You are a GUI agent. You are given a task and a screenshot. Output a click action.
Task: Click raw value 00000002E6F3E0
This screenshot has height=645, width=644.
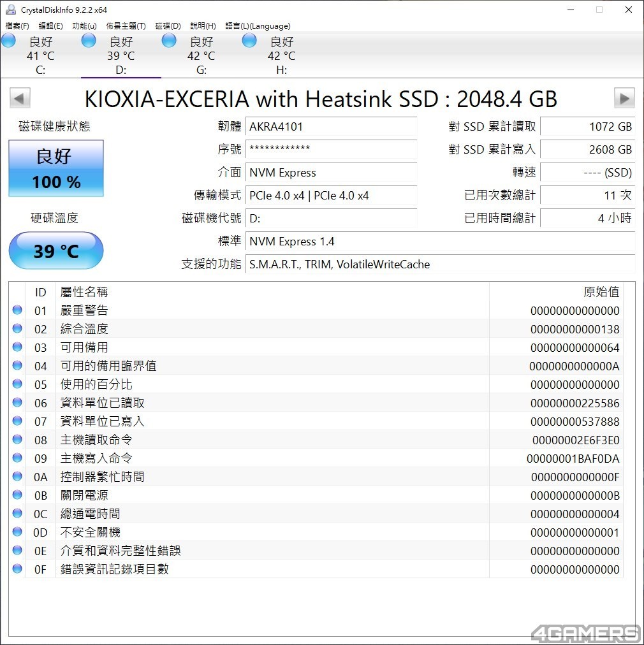(576, 440)
